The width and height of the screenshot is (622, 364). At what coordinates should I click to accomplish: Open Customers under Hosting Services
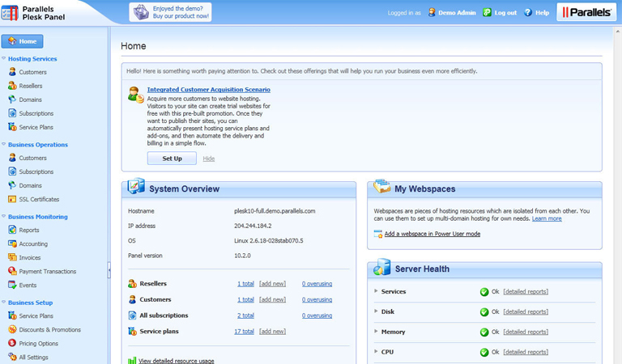pyautogui.click(x=32, y=72)
